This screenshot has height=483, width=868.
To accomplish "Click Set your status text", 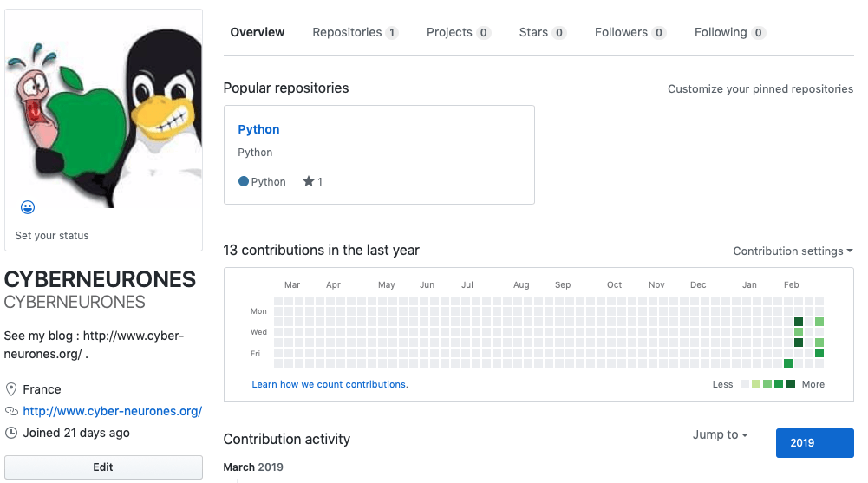I will (52, 236).
